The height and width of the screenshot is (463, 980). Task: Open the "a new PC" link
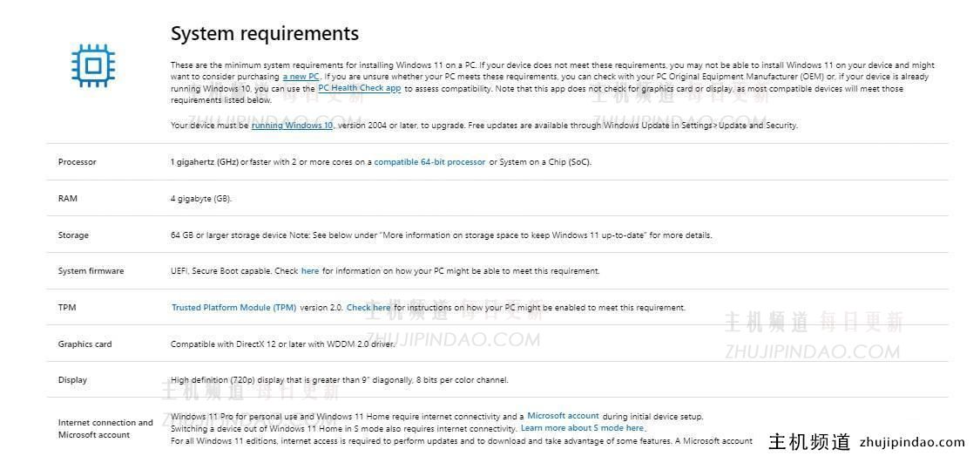301,77
